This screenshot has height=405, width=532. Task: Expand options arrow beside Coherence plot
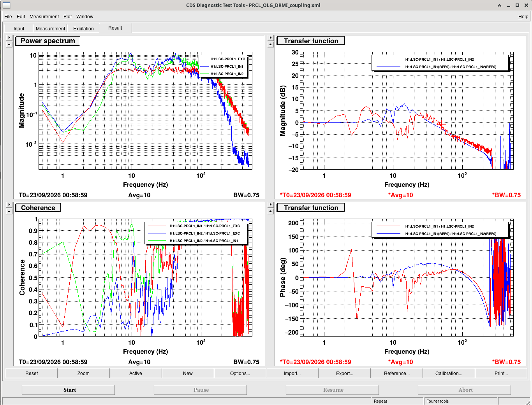point(9,205)
